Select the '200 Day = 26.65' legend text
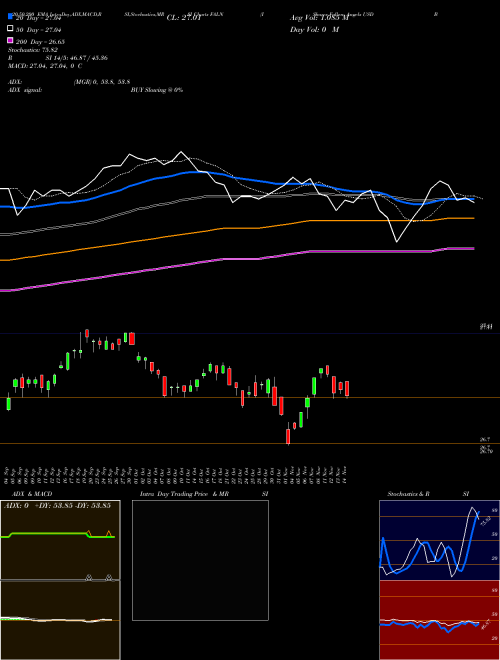The image size is (500, 660). coord(40,42)
